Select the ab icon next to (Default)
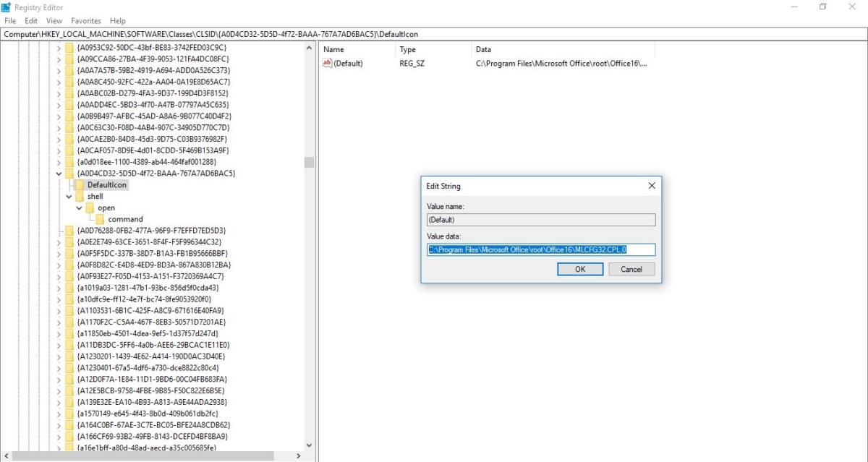868x462 pixels. click(x=325, y=63)
